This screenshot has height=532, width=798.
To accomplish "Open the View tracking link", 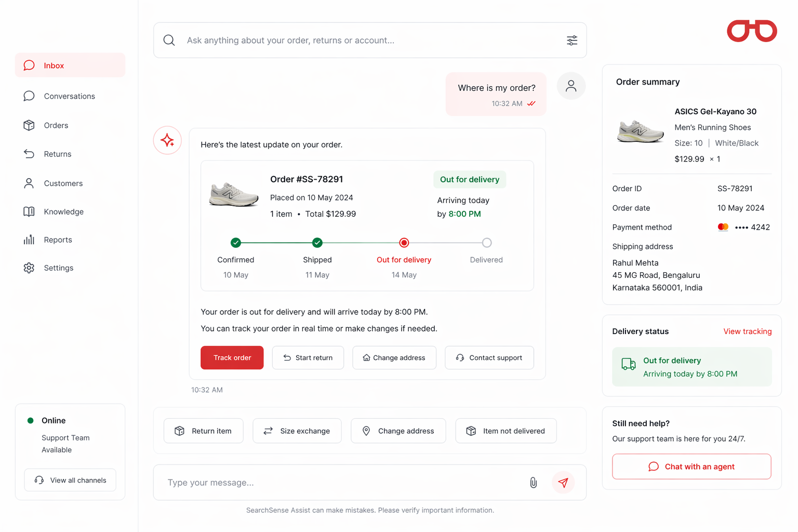I will click(748, 331).
